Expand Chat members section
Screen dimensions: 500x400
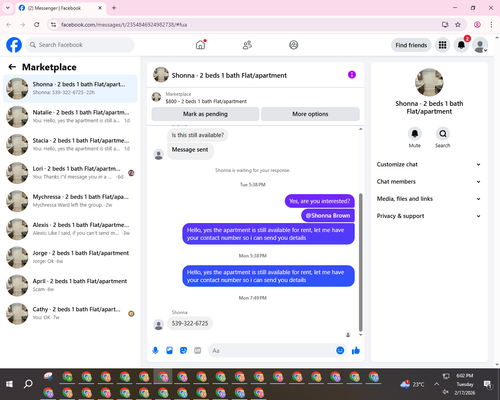429,182
